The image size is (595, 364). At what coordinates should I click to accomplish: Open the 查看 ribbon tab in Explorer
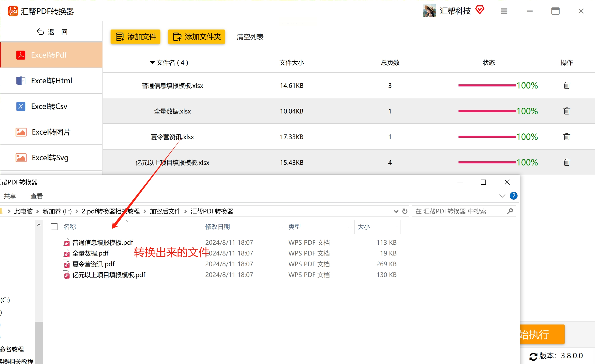[36, 196]
